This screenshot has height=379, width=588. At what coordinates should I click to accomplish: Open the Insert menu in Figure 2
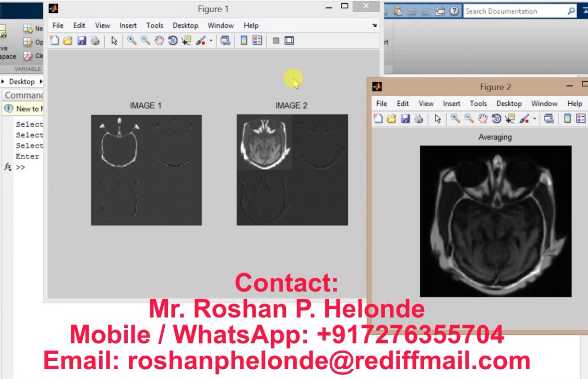coord(451,103)
